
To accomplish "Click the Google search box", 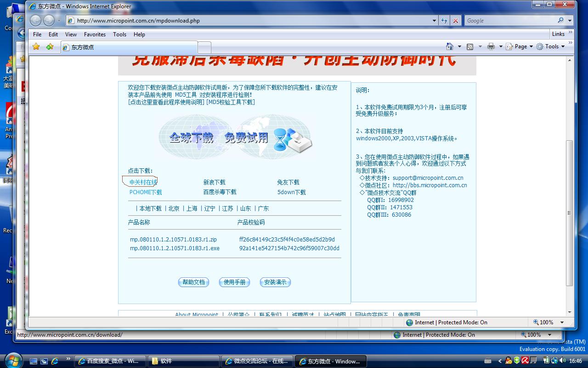I will pyautogui.click(x=510, y=21).
